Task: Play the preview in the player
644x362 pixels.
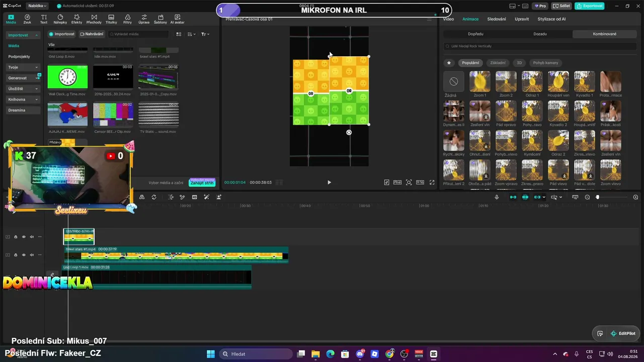Action: (329, 183)
